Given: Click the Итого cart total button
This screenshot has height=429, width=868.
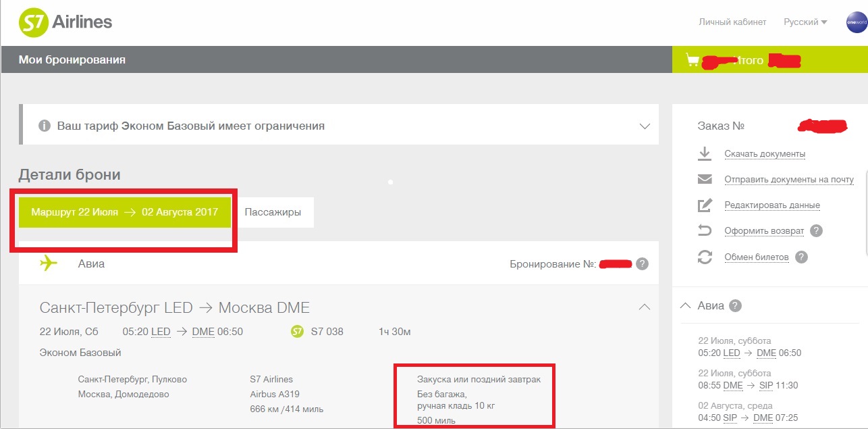Looking at the screenshot, I should [x=770, y=60].
